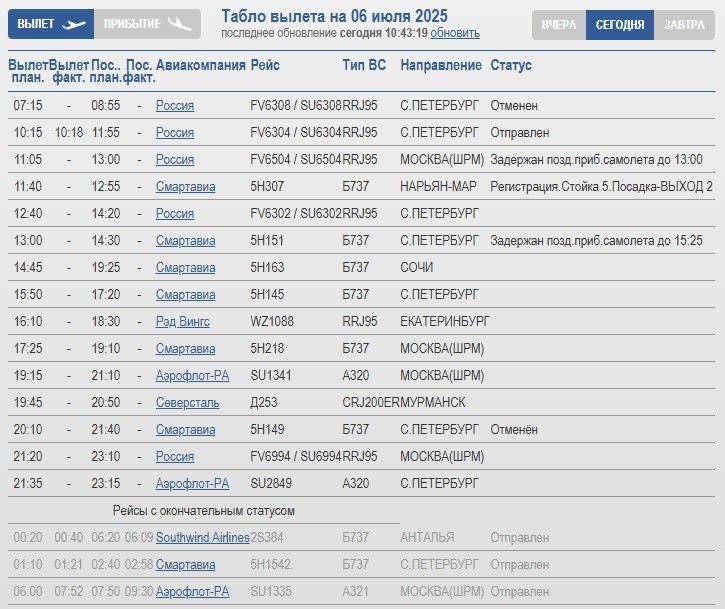Open Смартавиа link for flight 5Н145
Screen dimensions: 725x609
click(185, 295)
